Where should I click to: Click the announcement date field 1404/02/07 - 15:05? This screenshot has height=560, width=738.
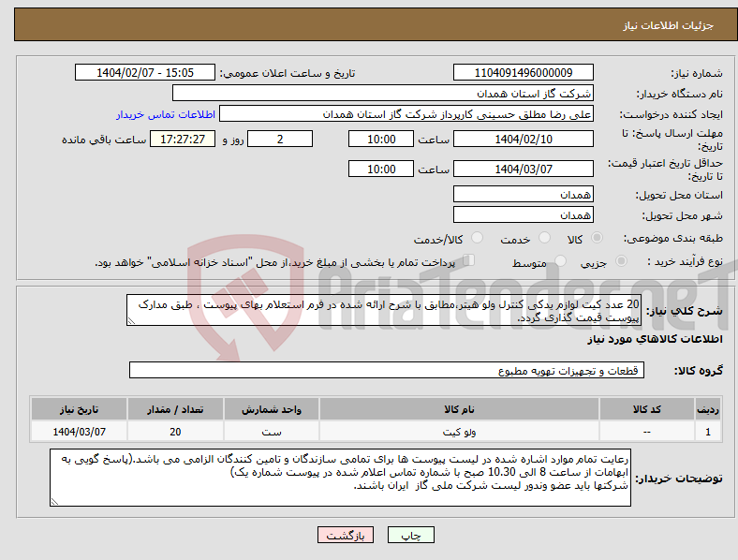point(145,72)
